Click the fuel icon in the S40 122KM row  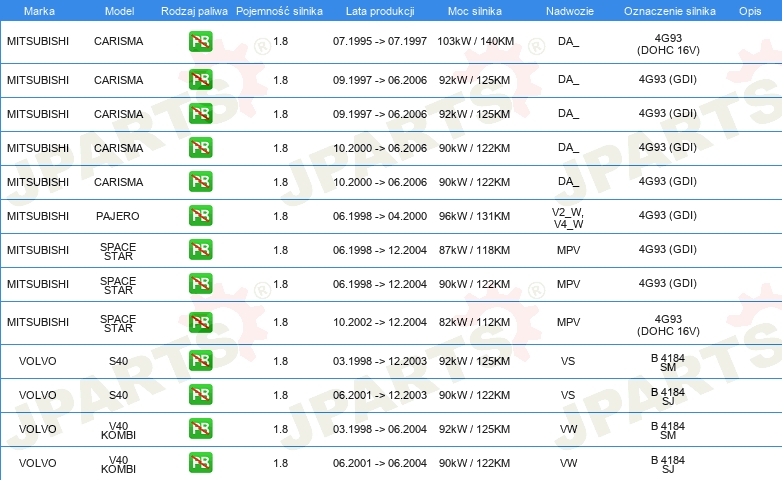[200, 395]
